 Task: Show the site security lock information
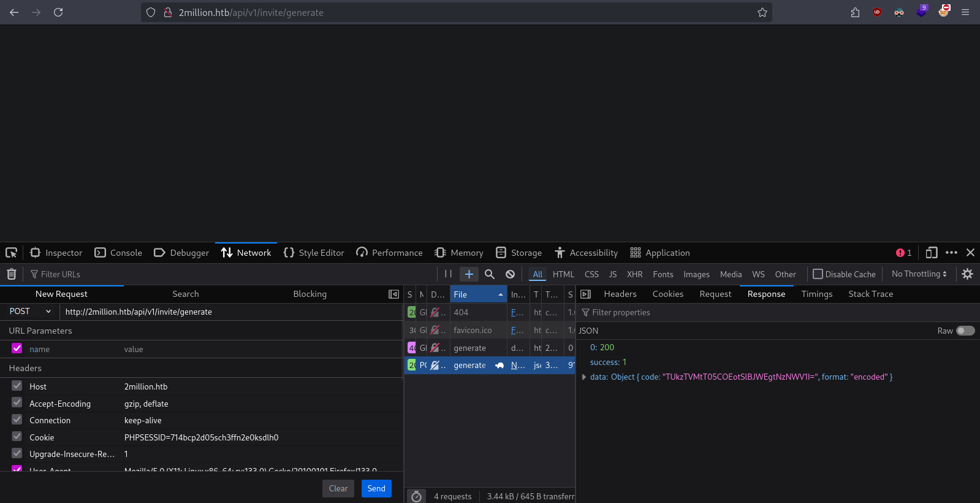point(167,12)
